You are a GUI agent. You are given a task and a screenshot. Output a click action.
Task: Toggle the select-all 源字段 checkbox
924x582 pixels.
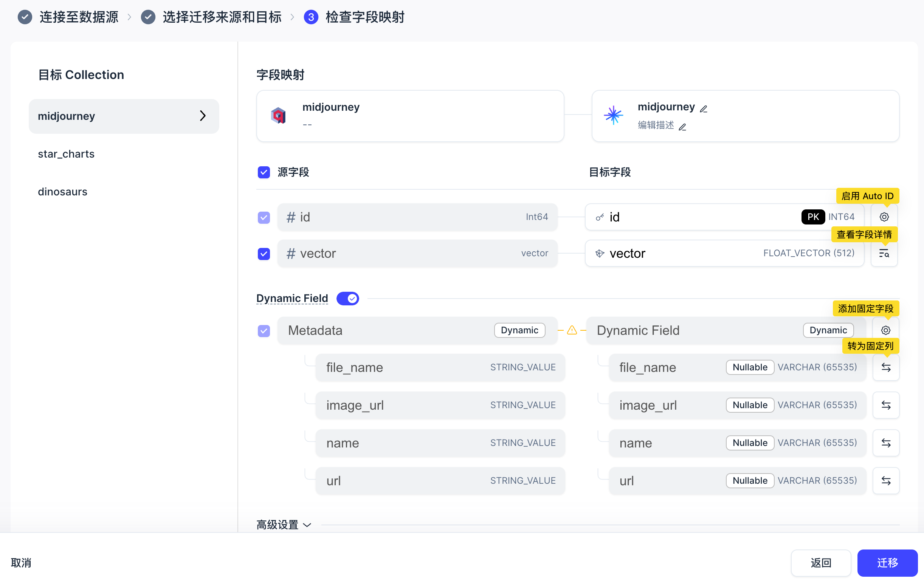pyautogui.click(x=264, y=172)
